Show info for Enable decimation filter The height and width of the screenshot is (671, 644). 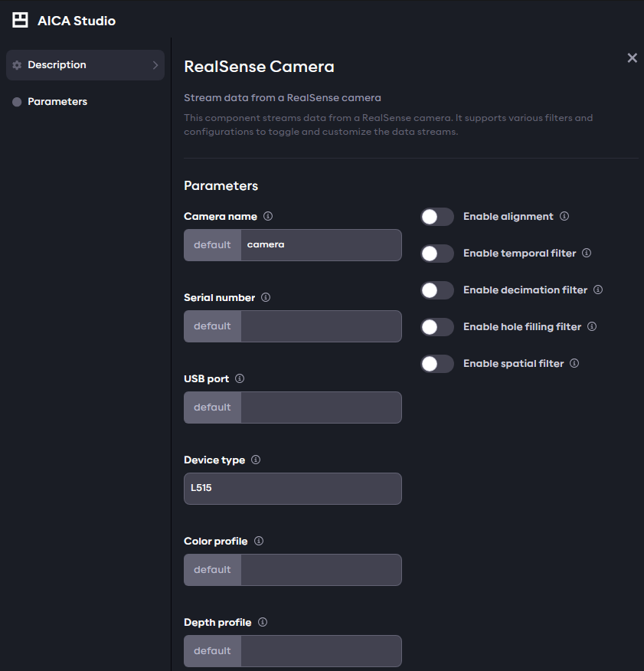coord(598,290)
